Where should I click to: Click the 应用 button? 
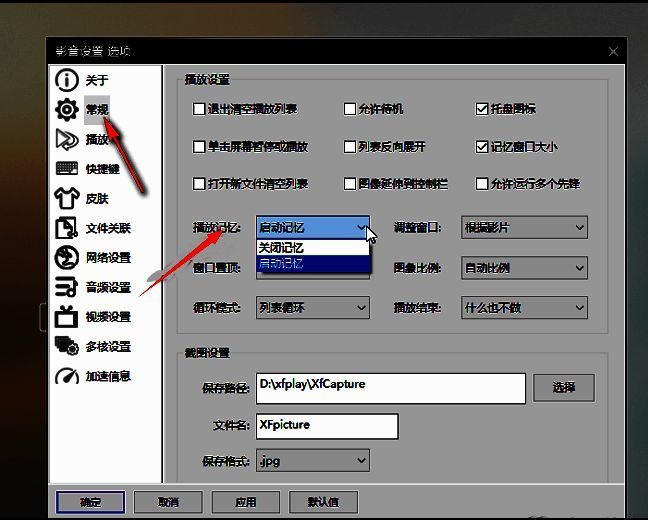click(246, 502)
